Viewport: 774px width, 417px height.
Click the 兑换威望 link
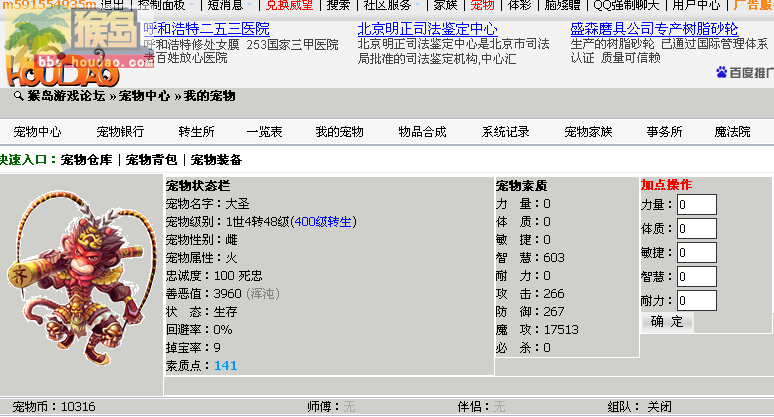click(x=289, y=5)
